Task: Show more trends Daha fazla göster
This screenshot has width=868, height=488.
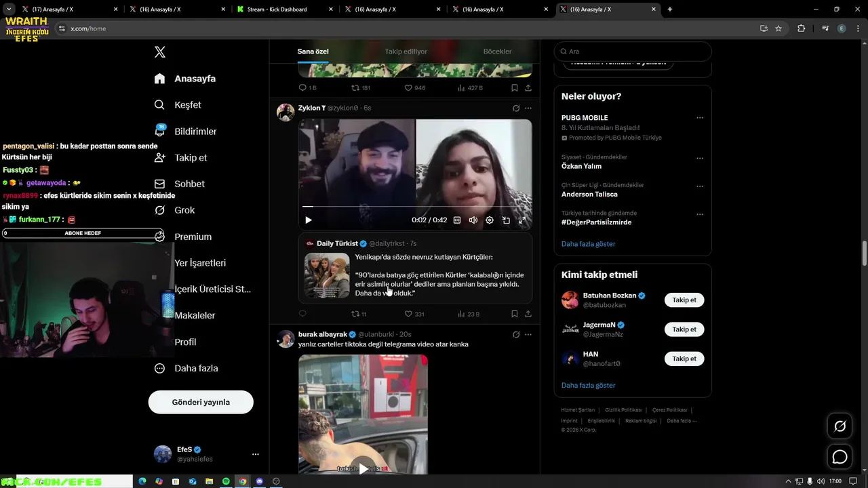Action: pyautogui.click(x=588, y=244)
